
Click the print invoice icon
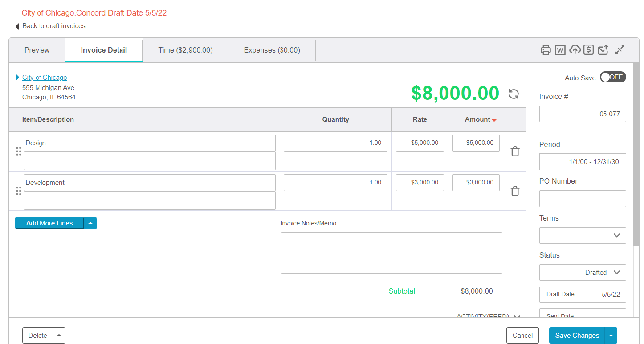point(546,50)
